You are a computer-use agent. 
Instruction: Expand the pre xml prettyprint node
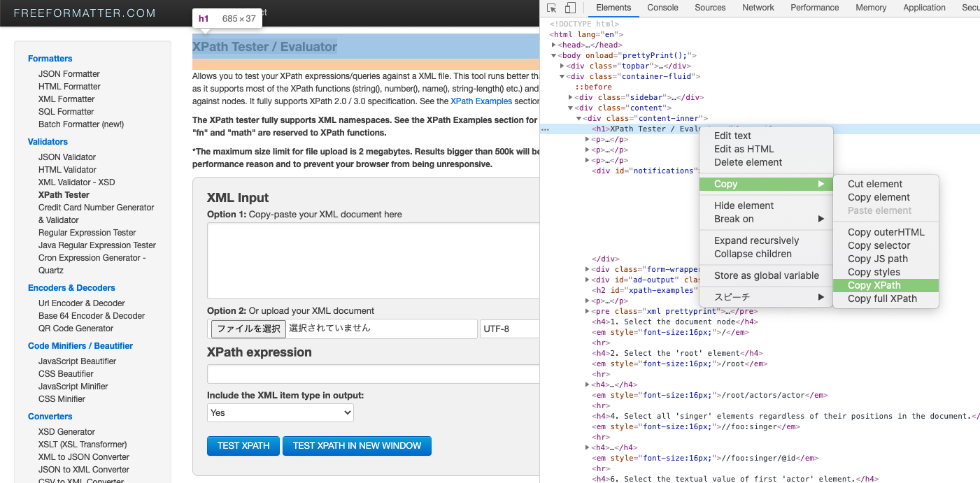click(x=588, y=311)
